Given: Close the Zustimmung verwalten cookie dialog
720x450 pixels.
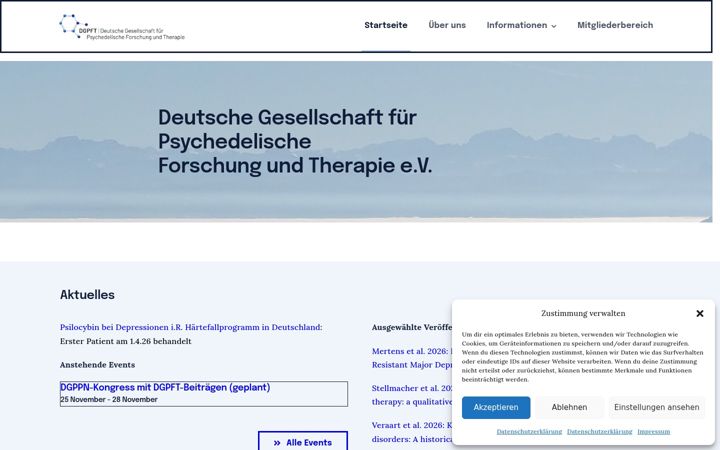Looking at the screenshot, I should pos(699,313).
